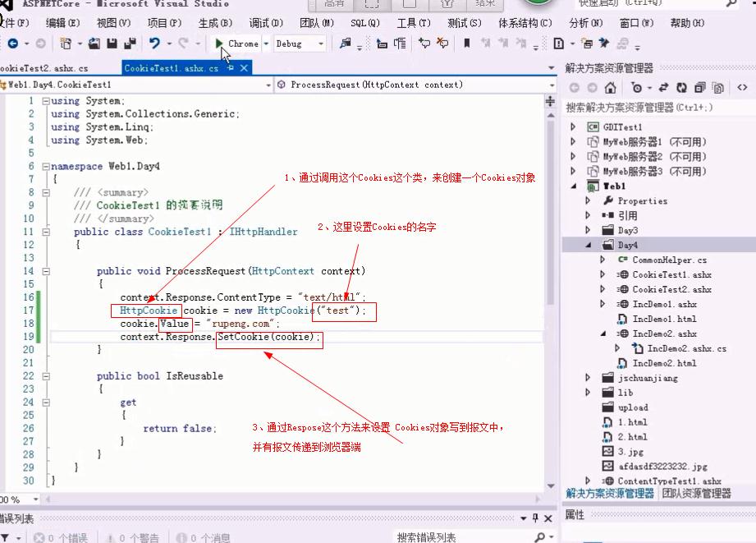
Task: Click the green Start debugging play icon
Action: (x=219, y=44)
